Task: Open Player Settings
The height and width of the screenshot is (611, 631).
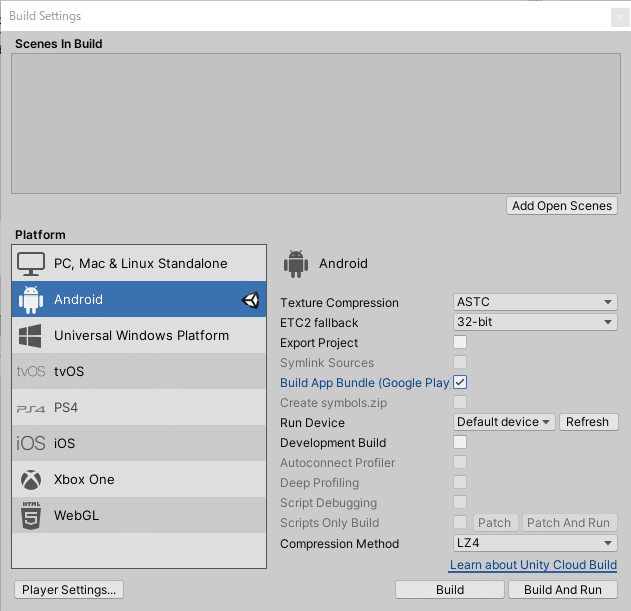Action: (x=70, y=590)
